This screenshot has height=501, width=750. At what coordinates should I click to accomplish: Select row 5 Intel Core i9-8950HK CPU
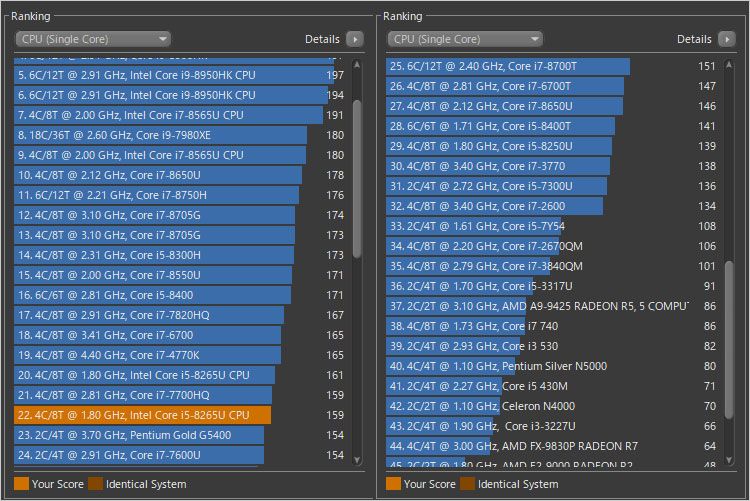pos(179,75)
